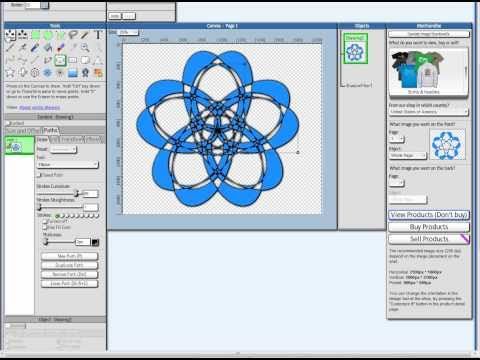480x360 pixels.
Task: Click the Close Path button
Action: click(x=70, y=284)
